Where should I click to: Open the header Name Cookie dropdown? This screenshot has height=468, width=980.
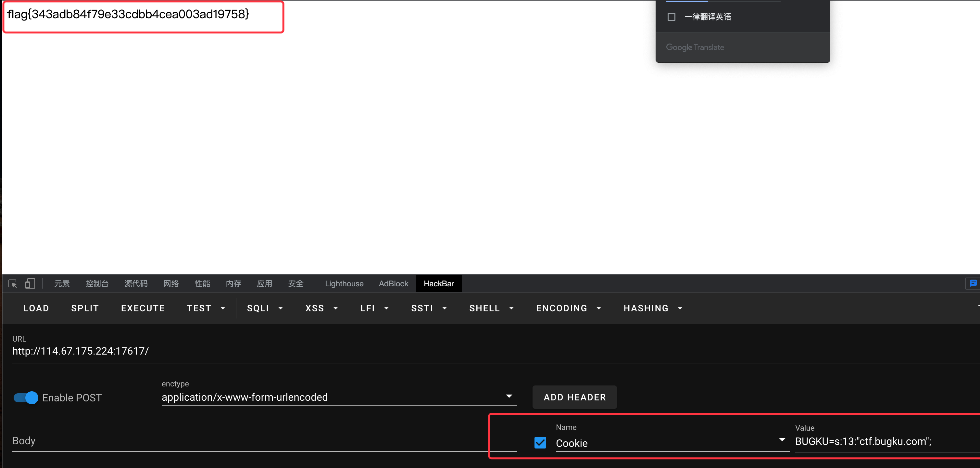[x=782, y=440]
